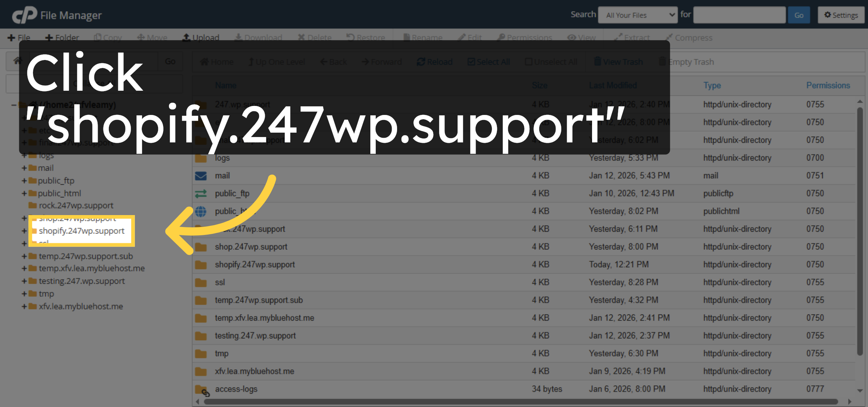The width and height of the screenshot is (868, 407).
Task: Click the Compress icon
Action: point(688,37)
